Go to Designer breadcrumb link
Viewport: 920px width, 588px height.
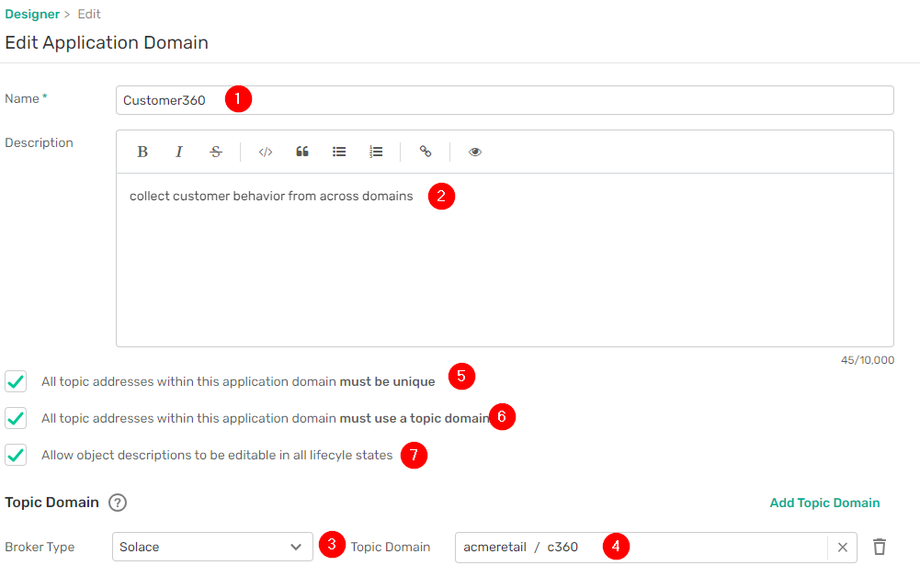click(31, 15)
